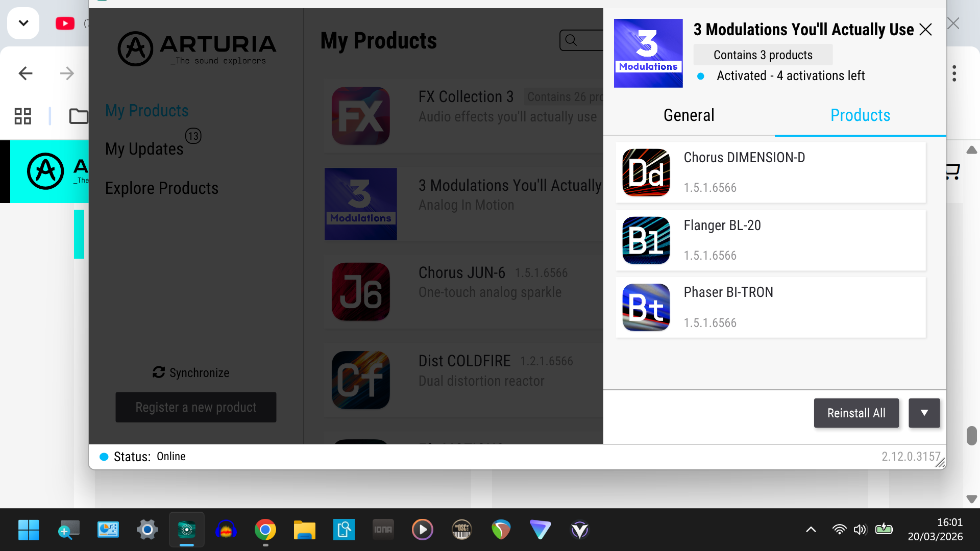Collapse the panel with the top-left chevron
Image resolution: width=980 pixels, height=551 pixels.
[23, 22]
